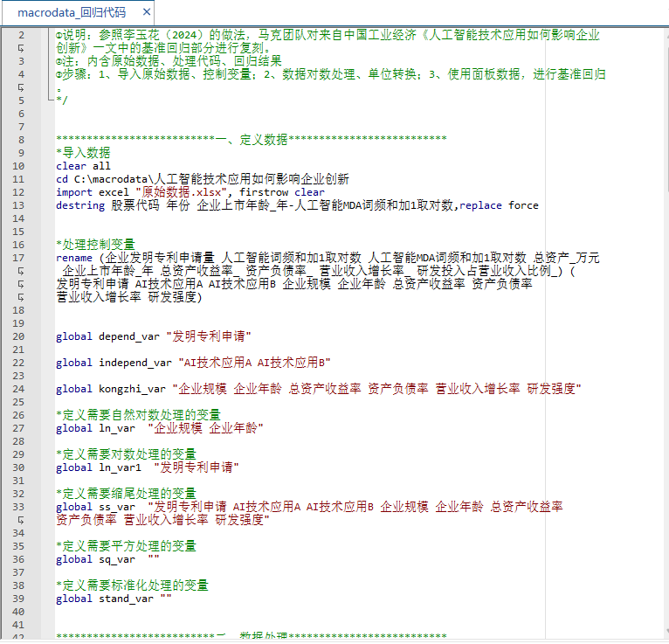Place cursor on the 'clear all' command
This screenshot has width=669, height=644.
(83, 166)
